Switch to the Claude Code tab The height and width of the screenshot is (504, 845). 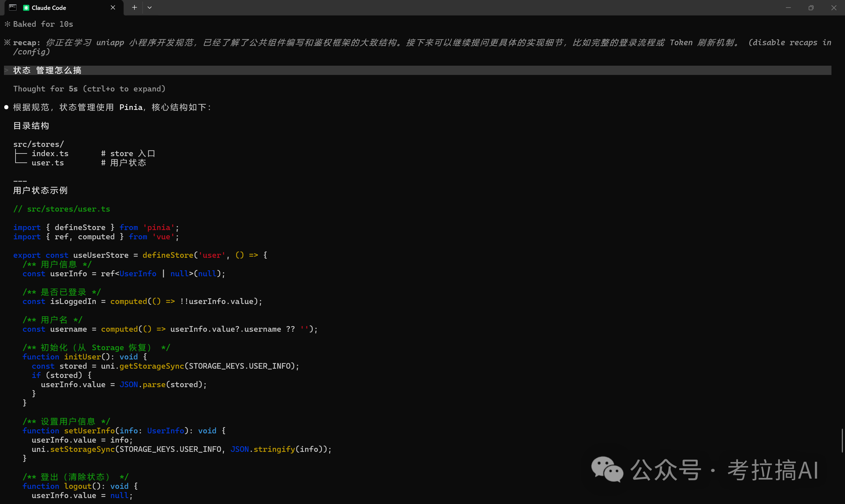64,8
